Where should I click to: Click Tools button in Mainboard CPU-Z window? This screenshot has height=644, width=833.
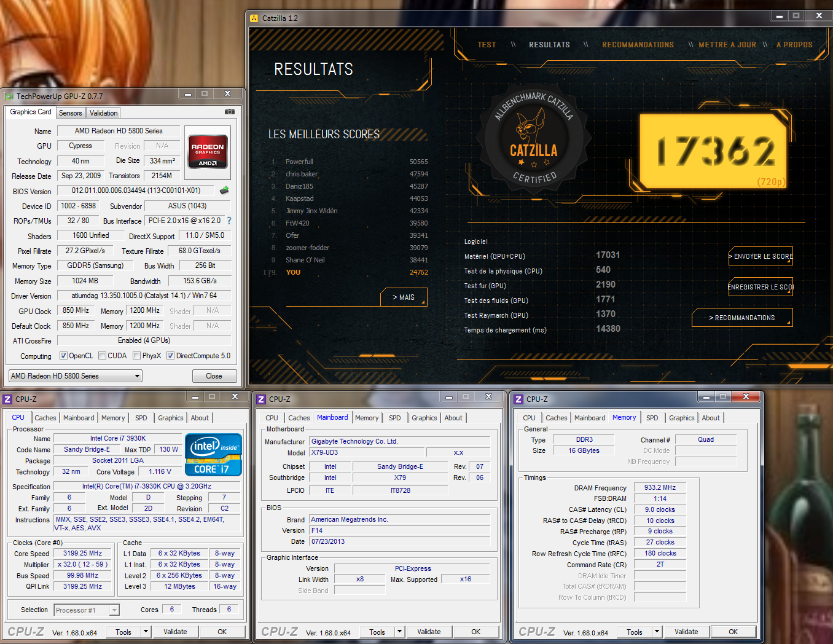click(377, 632)
